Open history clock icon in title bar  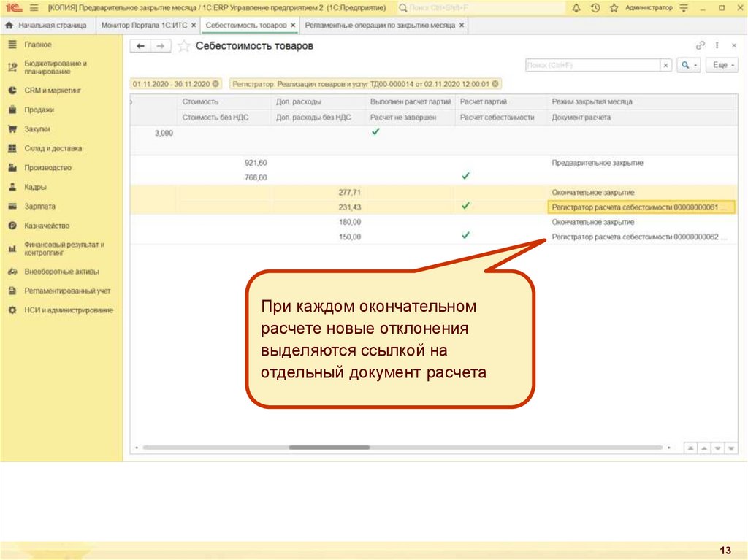(x=595, y=8)
